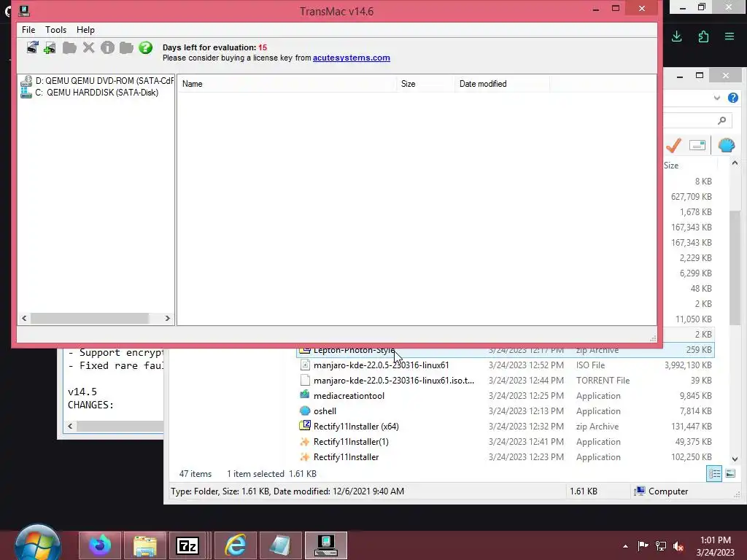
Task: Click the muted volume tray icon
Action: tap(678, 545)
